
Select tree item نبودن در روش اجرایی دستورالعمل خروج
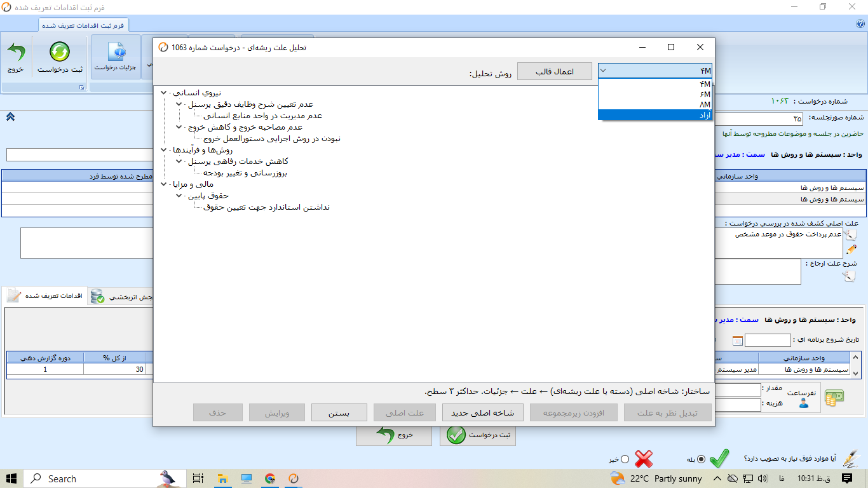[x=272, y=139]
